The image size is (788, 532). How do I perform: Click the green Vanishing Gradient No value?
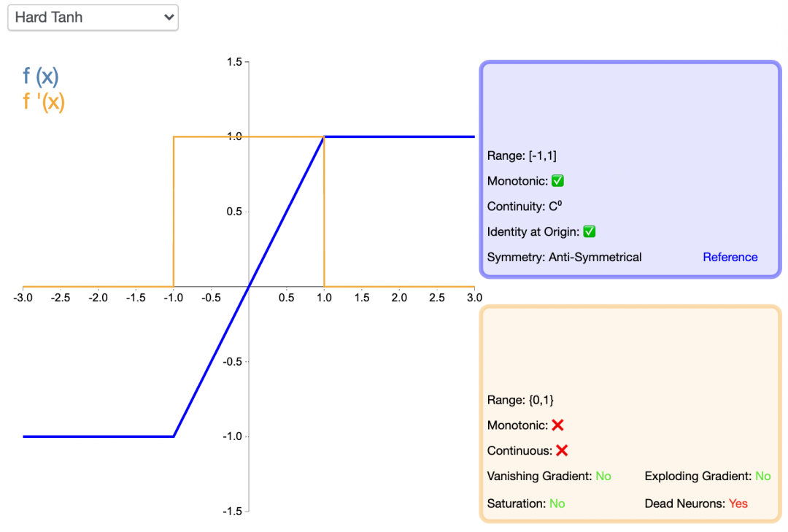pos(603,476)
